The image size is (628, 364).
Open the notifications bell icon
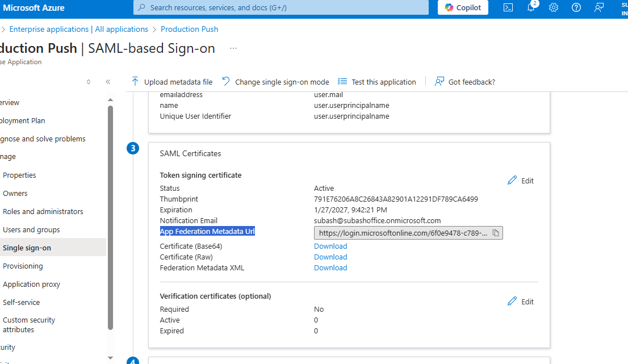click(531, 7)
